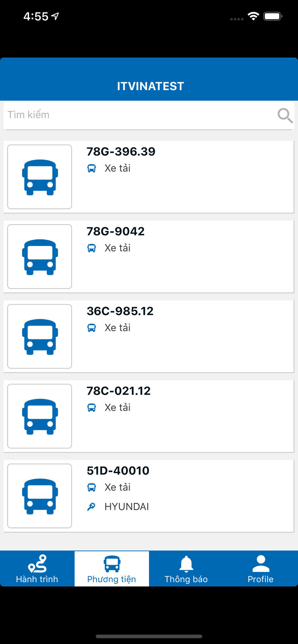
Task: Click the wrench icon next to HYUNDAI
Action: click(92, 507)
